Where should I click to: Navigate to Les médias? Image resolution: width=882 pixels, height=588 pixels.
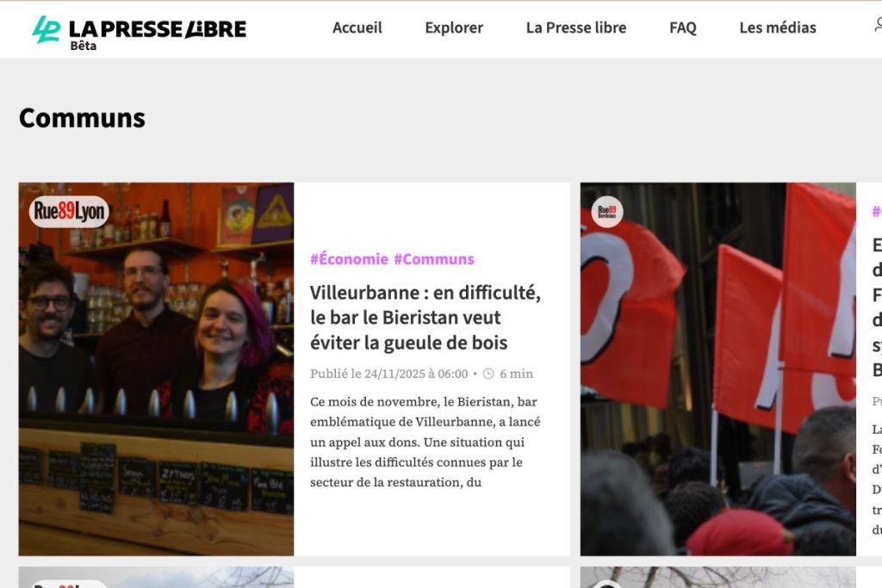[777, 28]
